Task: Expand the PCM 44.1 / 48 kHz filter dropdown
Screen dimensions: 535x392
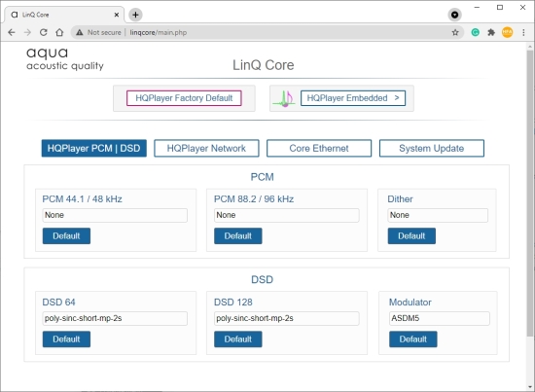Action: point(115,215)
